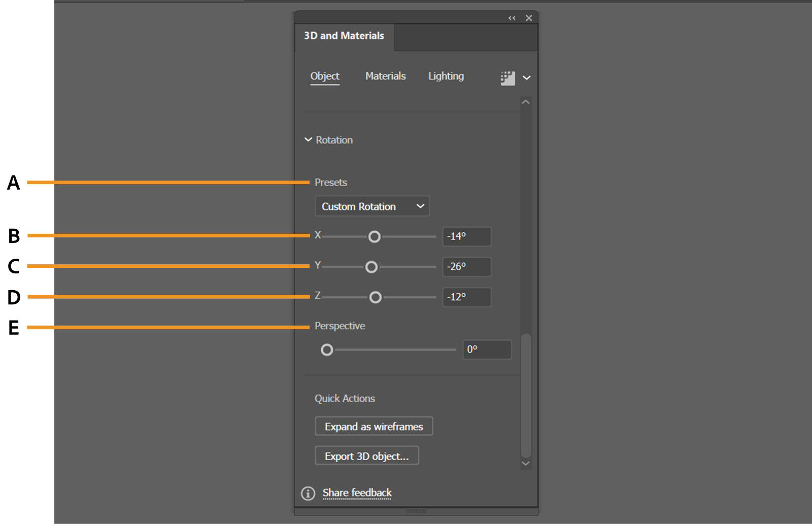Click the render settings icon
Image resolution: width=812 pixels, height=524 pixels.
pyautogui.click(x=507, y=78)
